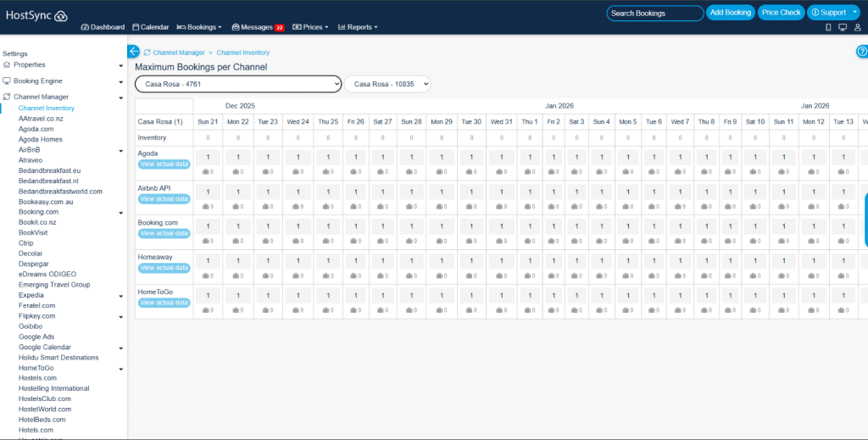
Task: Click the blue back arrow button
Action: (133, 52)
